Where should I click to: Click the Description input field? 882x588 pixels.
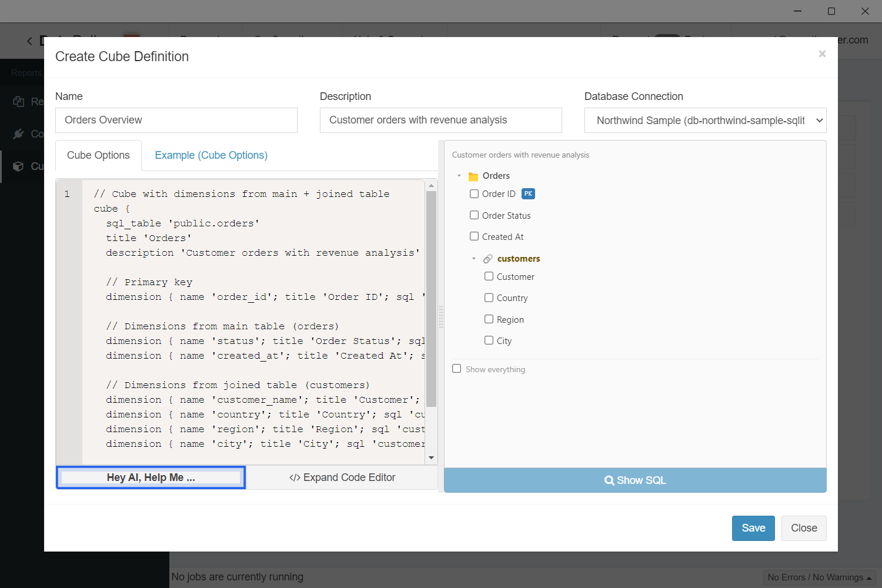pyautogui.click(x=441, y=120)
